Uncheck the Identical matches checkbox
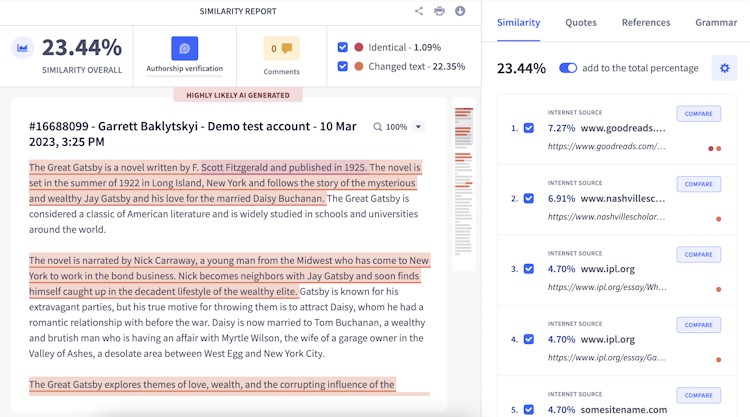Viewport: 750px width, 417px height. (342, 47)
